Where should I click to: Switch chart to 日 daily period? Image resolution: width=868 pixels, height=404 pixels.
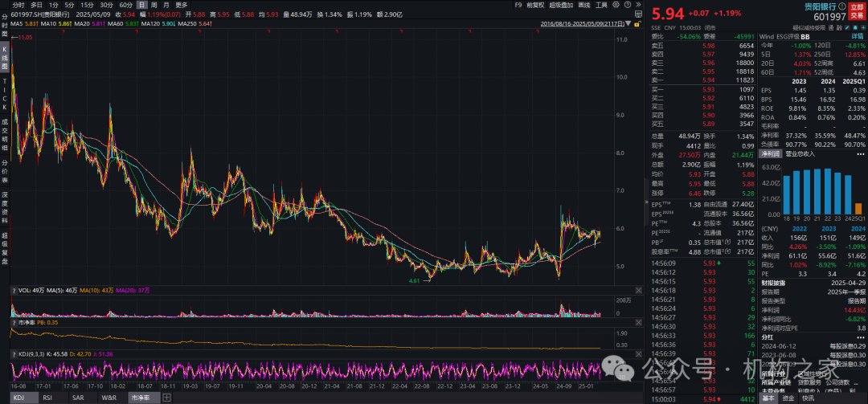point(142,4)
